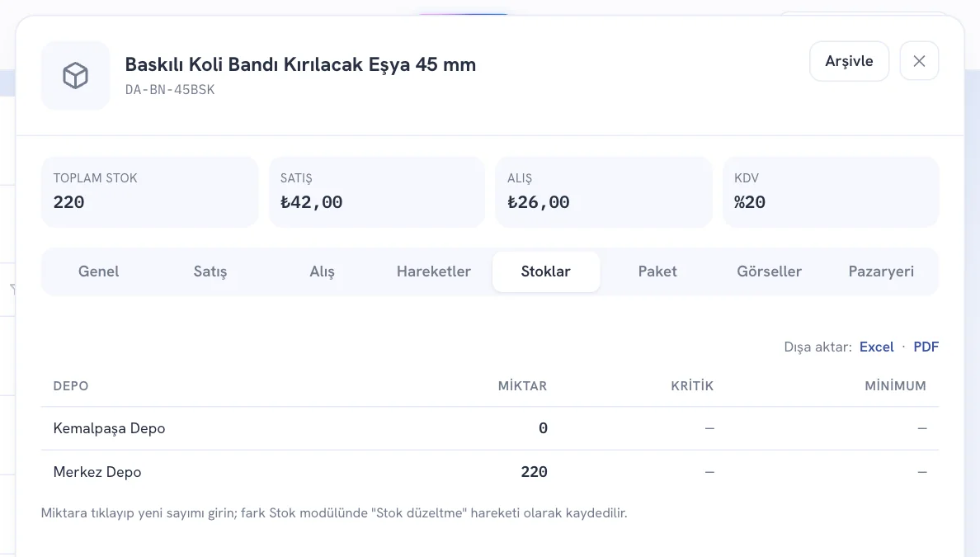Export stock list as PDF
Image resolution: width=980 pixels, height=557 pixels.
(x=926, y=347)
